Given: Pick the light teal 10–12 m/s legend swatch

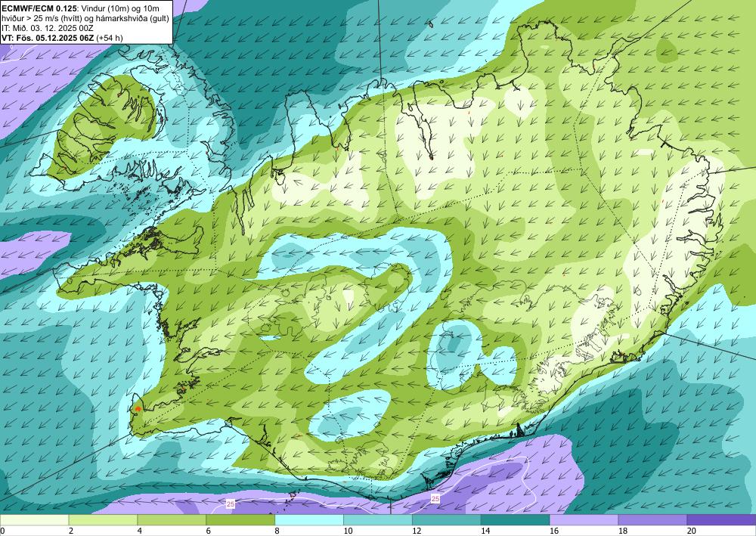Looking at the screenshot, I should click(377, 519).
